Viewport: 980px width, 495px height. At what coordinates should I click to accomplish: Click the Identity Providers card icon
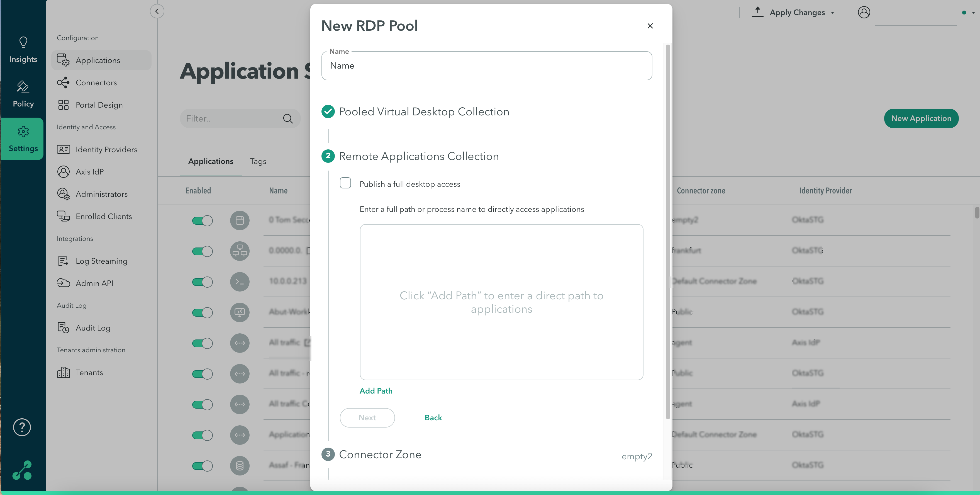(x=63, y=149)
